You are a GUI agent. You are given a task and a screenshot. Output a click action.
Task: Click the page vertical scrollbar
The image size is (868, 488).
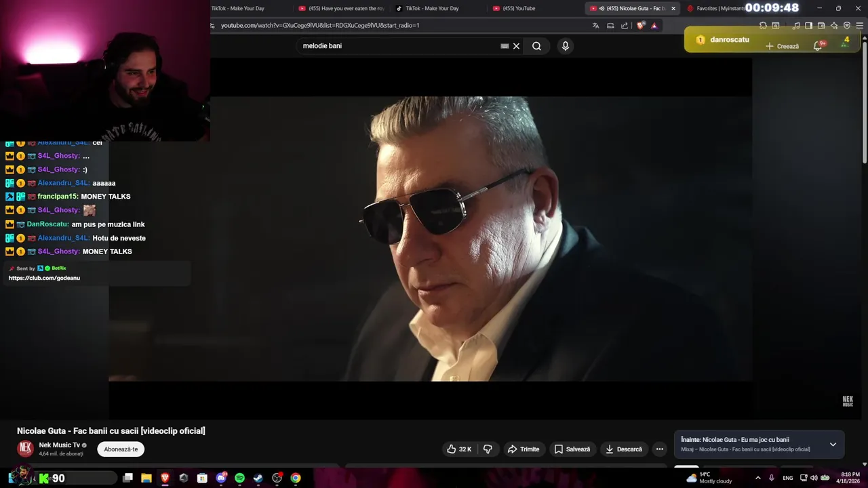[x=864, y=102]
